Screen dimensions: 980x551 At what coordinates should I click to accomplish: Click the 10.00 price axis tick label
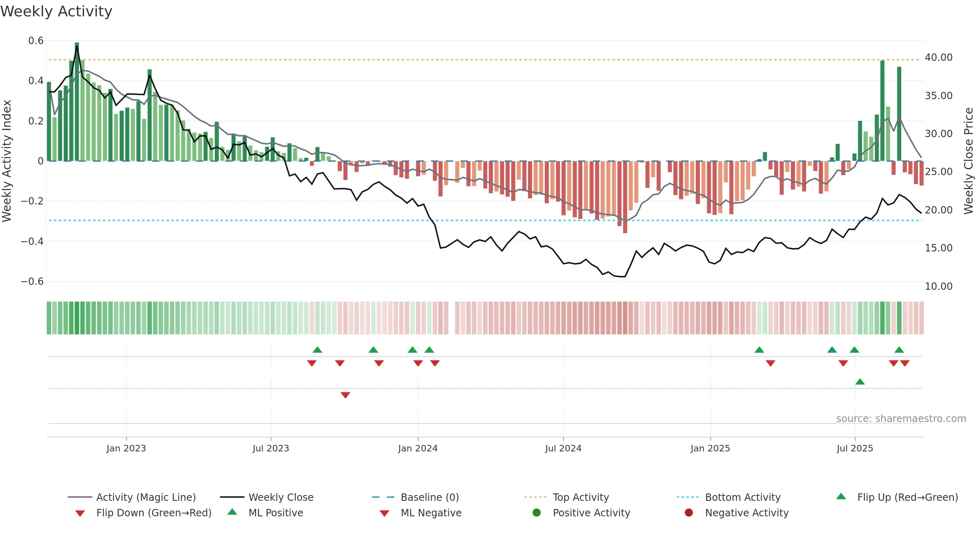click(939, 287)
